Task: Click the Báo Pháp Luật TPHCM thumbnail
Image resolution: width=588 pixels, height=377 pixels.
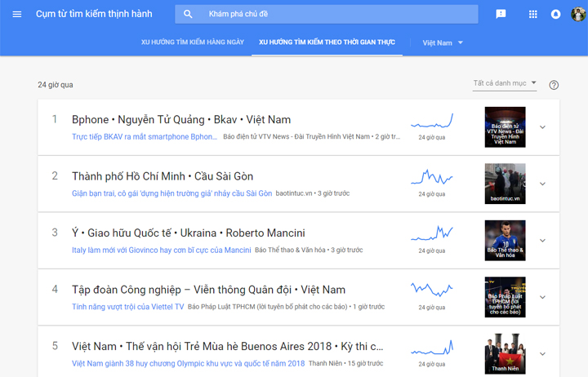Action: (x=506, y=297)
